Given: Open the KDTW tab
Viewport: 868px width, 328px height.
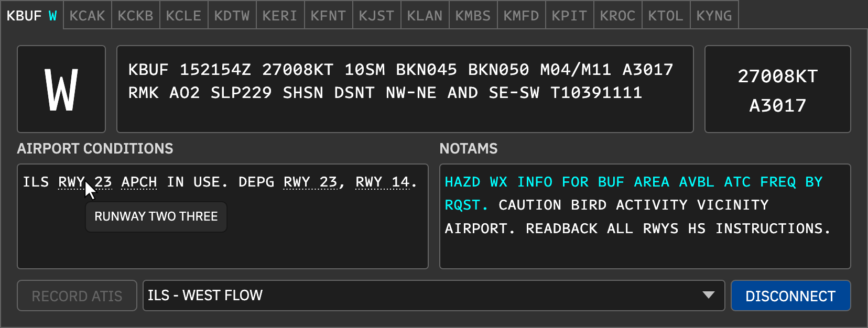Looking at the screenshot, I should coord(232,16).
